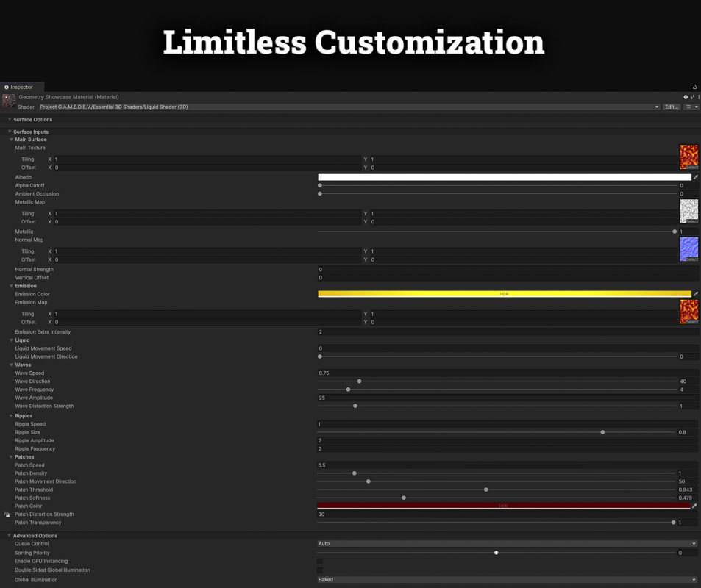Click the Wave Direction 40 value box
This screenshot has width=701, height=588.
(x=688, y=381)
